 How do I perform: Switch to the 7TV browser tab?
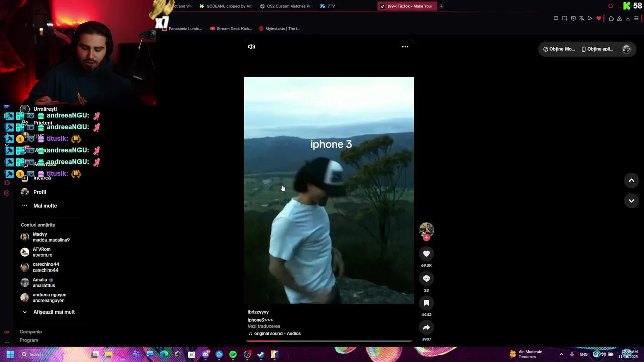pos(328,6)
